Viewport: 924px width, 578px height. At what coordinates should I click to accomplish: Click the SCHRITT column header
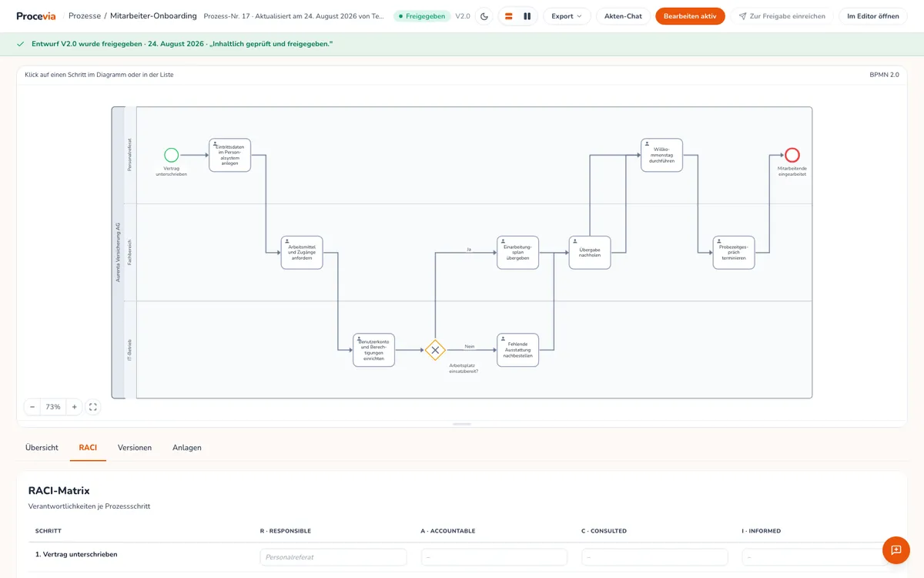pos(49,531)
